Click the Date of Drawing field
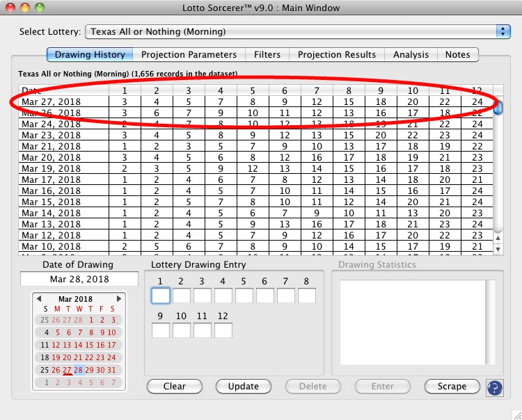 79,279
